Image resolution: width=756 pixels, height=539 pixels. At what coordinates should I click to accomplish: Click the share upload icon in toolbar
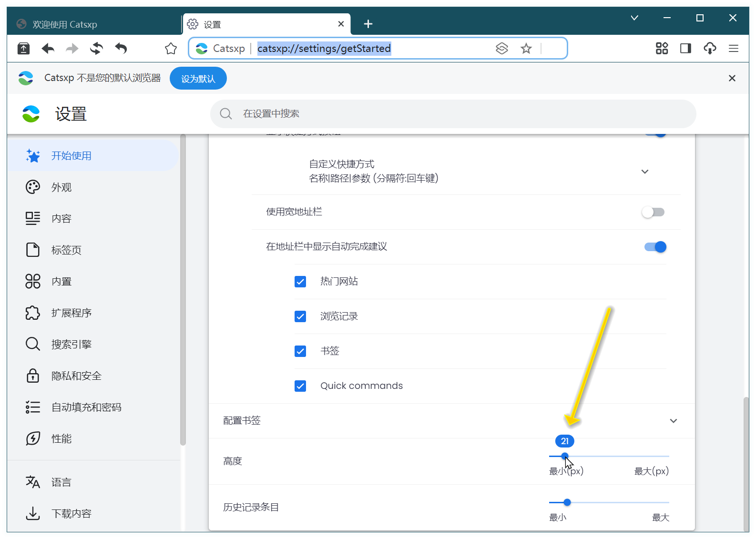(23, 48)
